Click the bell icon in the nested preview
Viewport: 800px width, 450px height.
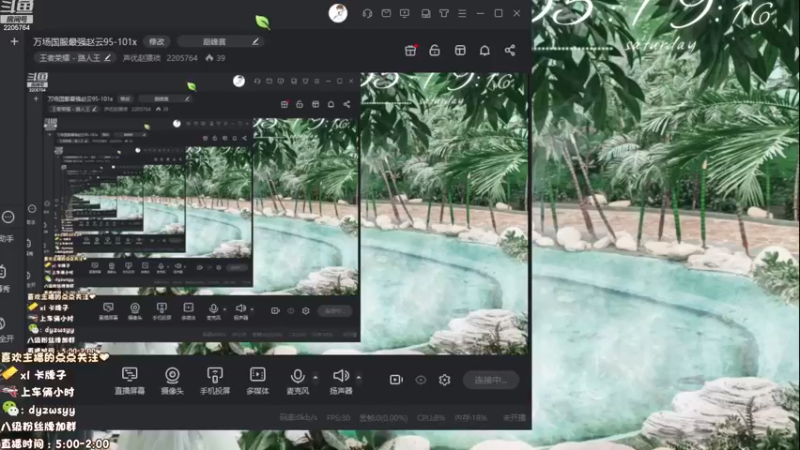331,104
